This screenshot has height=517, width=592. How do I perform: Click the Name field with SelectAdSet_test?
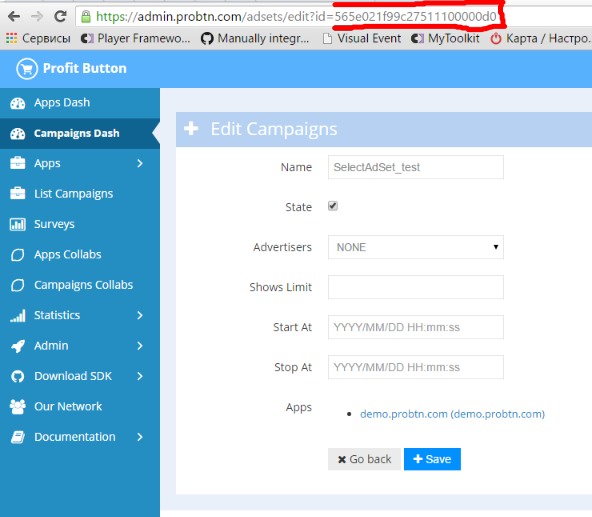tap(416, 167)
